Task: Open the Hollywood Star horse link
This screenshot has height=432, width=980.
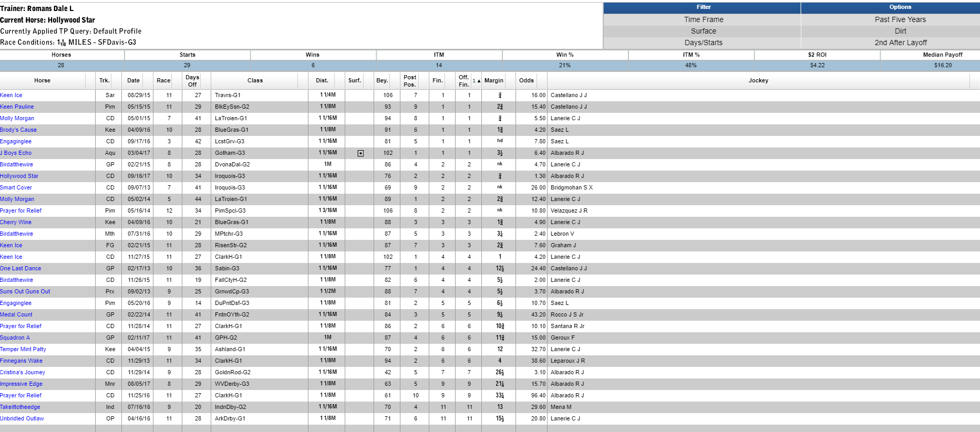Action: coord(19,176)
